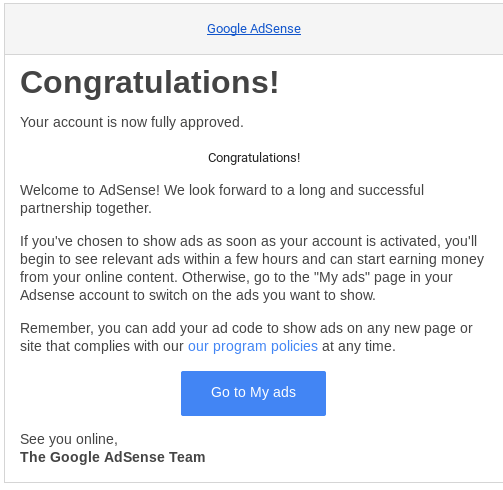The width and height of the screenshot is (503, 490).
Task: Click the 'See you online,' closing line
Action: pos(69,439)
